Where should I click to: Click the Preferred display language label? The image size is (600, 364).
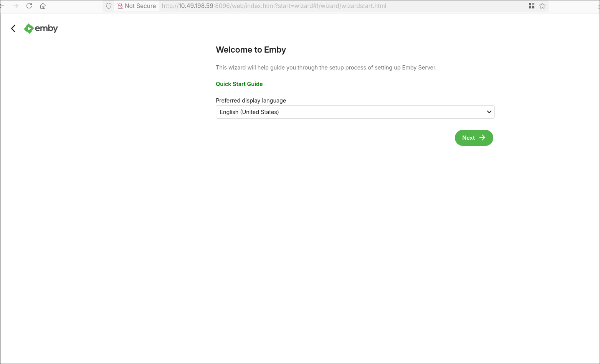click(251, 101)
